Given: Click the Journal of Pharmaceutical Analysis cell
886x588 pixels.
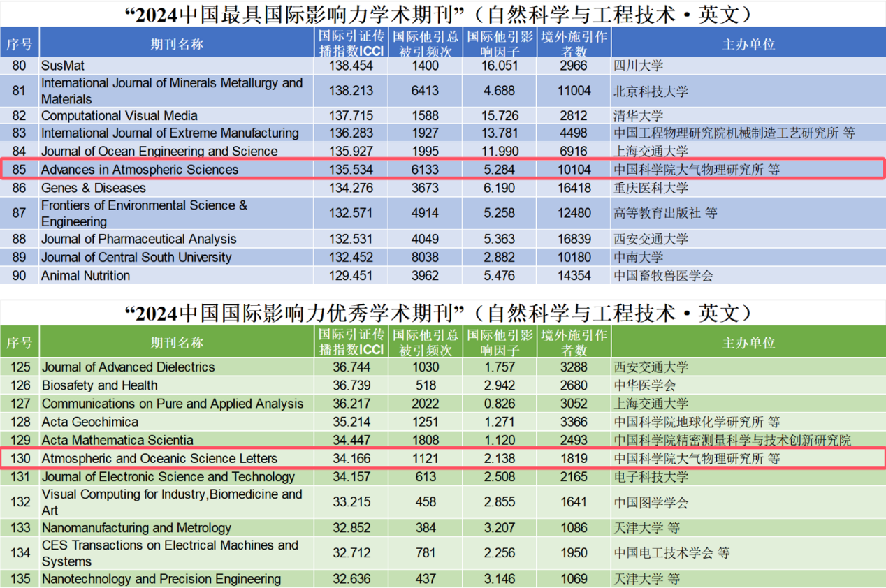Looking at the screenshot, I should [x=139, y=240].
